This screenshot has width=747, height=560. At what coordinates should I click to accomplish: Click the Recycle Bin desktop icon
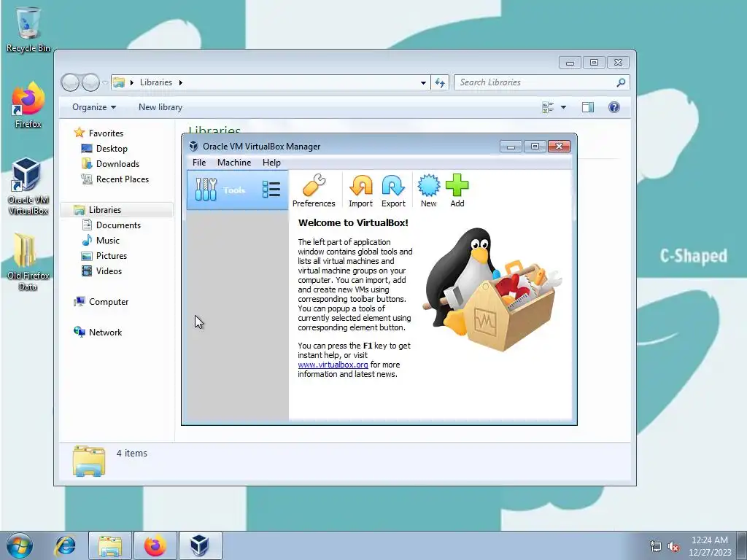[28, 29]
